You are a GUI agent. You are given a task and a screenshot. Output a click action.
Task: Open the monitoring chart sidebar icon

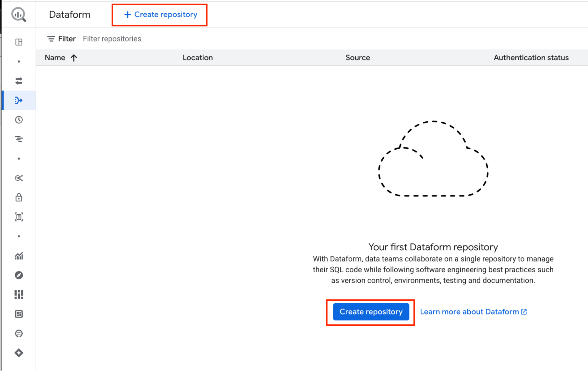tap(19, 256)
